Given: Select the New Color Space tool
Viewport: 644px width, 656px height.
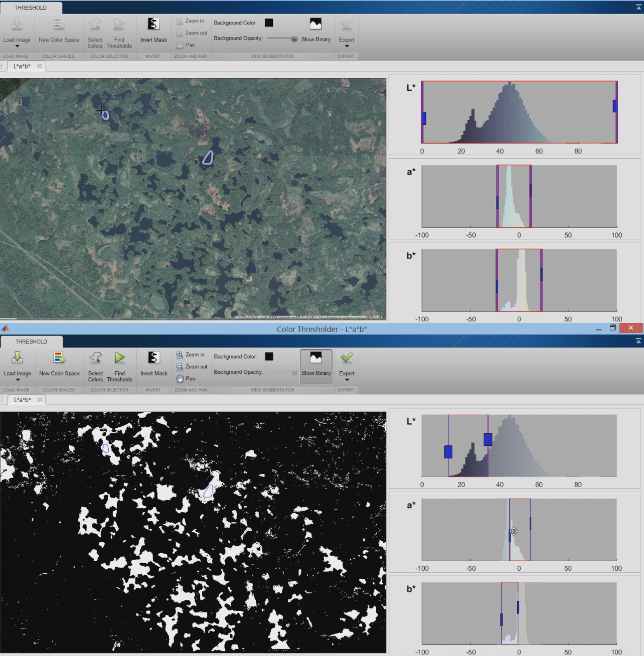Looking at the screenshot, I should (58, 25).
